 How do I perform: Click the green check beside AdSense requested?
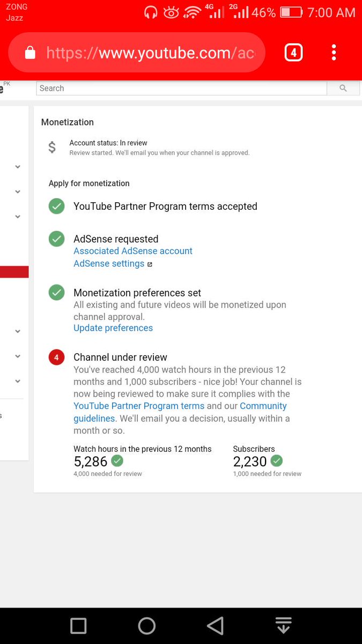(x=56, y=239)
